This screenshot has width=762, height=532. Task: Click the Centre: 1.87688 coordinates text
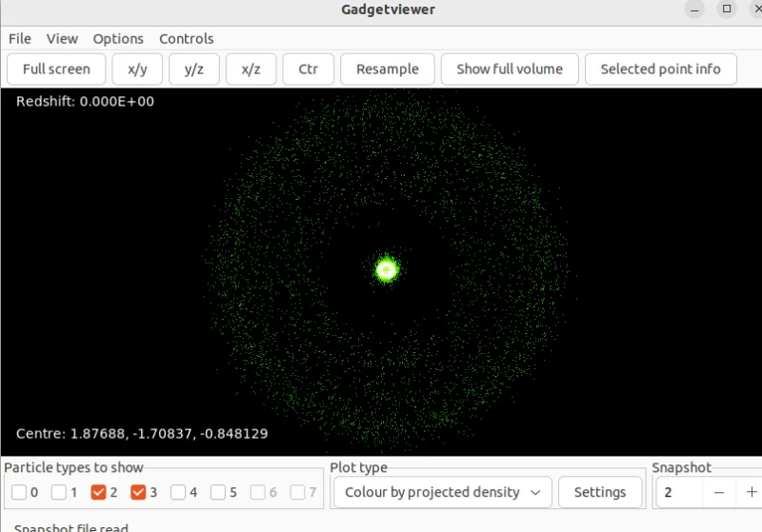[142, 433]
